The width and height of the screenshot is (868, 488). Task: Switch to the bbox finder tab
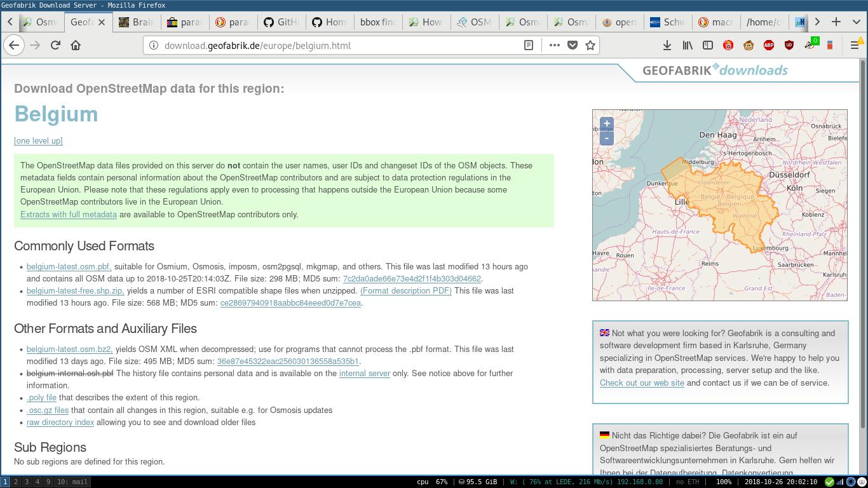coord(379,22)
